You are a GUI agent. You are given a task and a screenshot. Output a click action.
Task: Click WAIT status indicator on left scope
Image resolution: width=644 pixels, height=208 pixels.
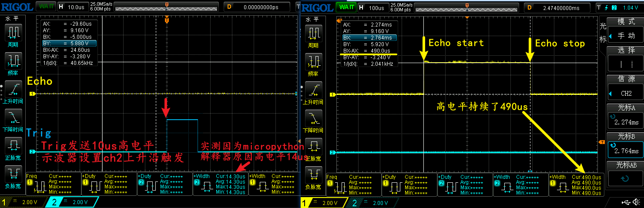pyautogui.click(x=45, y=7)
